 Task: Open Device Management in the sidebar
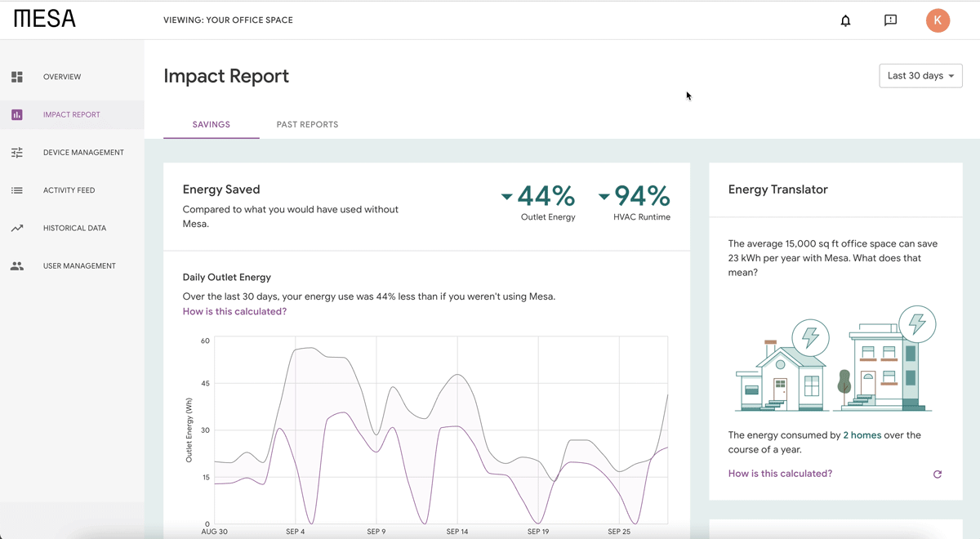coord(72,153)
